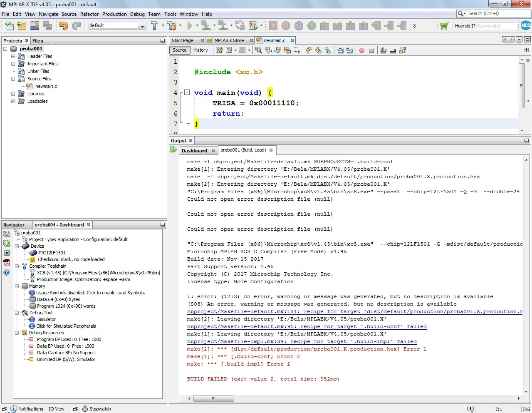
Task: Open the Debug menu
Action: coord(137,14)
